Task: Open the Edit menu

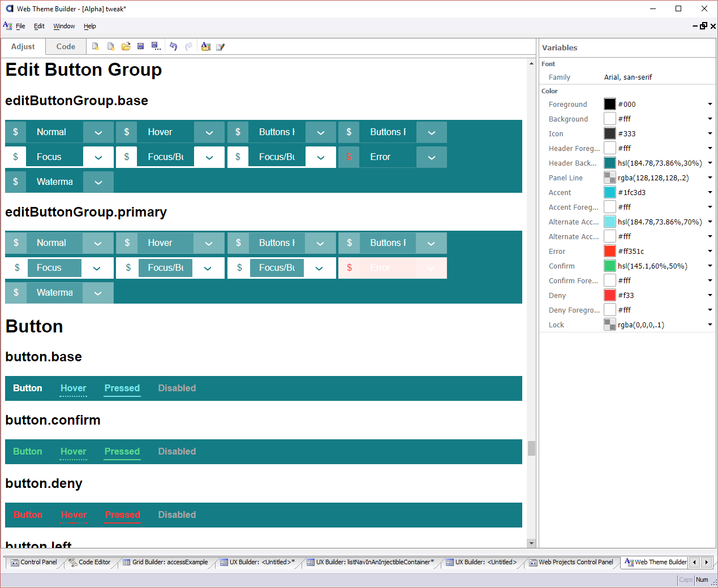Action: (39, 26)
